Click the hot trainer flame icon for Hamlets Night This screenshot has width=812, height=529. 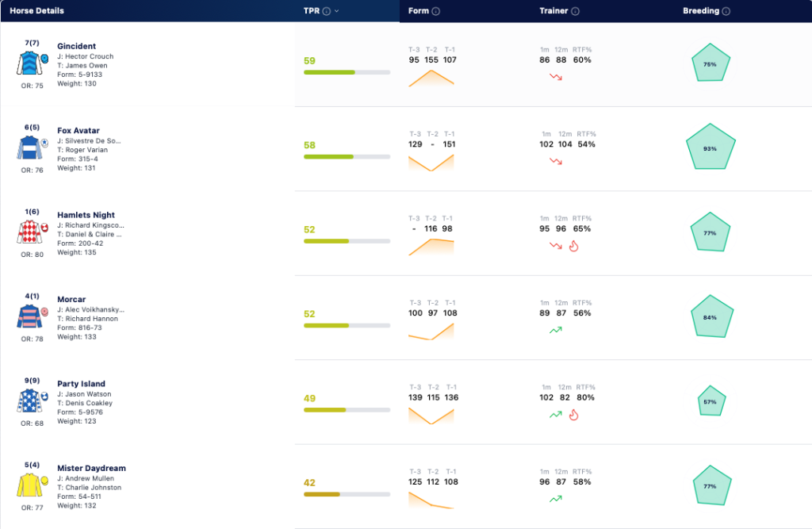coord(574,246)
